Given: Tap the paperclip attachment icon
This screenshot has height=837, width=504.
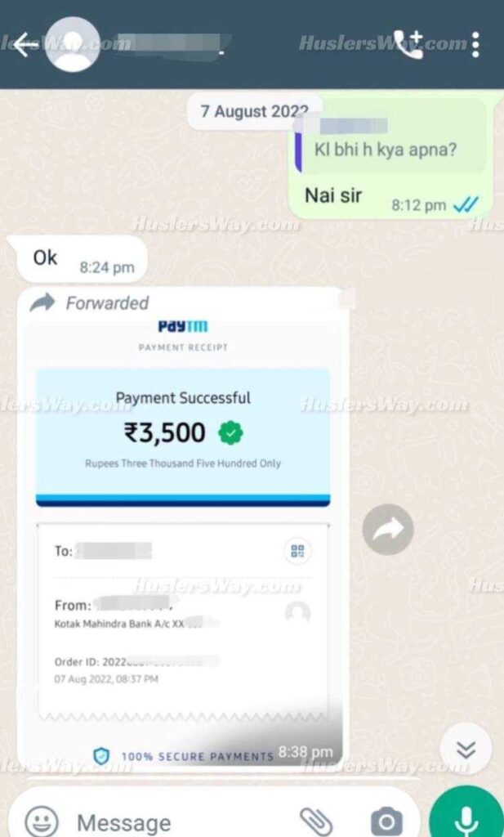Looking at the screenshot, I should click(316, 821).
